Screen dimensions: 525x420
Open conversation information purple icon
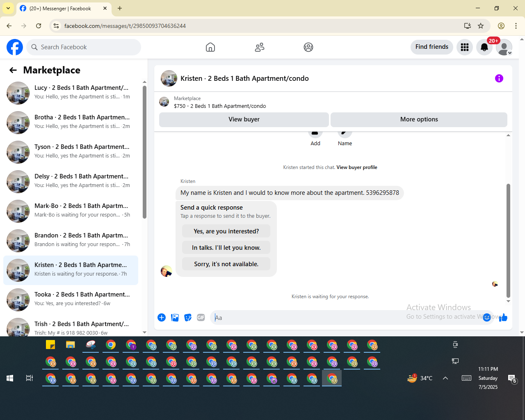click(x=499, y=78)
